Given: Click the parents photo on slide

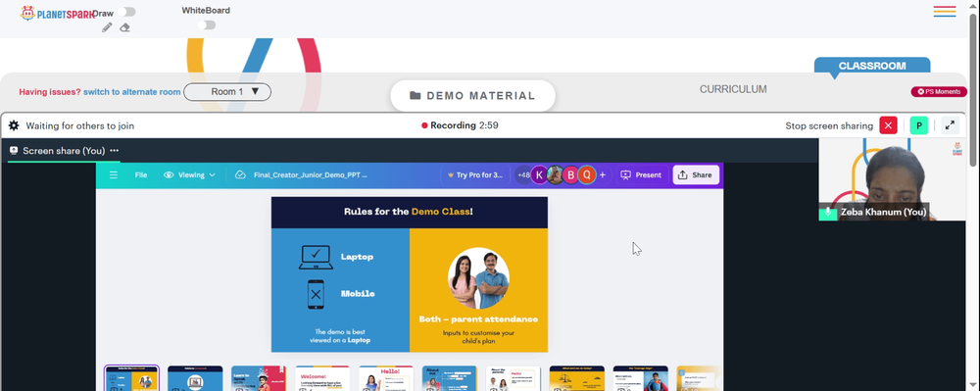Looking at the screenshot, I should point(479,278).
